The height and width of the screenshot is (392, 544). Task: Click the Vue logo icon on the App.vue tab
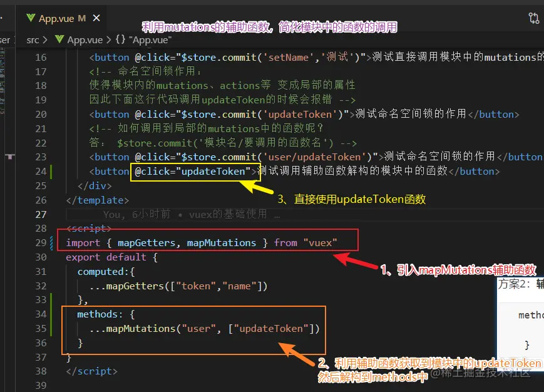(31, 18)
